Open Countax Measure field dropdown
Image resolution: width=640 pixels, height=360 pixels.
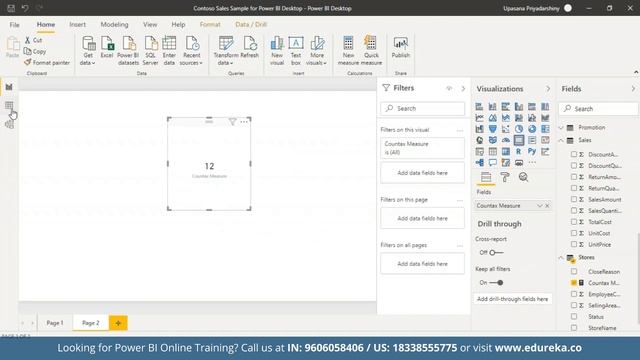pyautogui.click(x=540, y=206)
